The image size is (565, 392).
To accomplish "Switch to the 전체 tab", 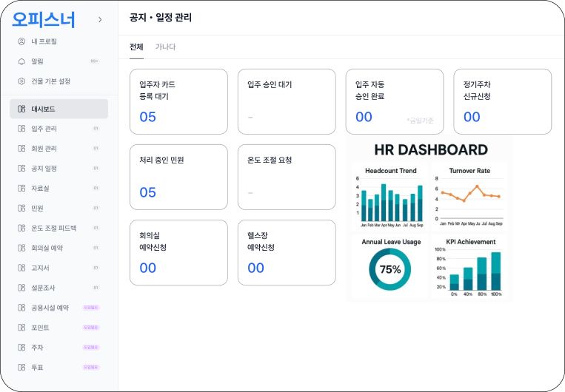I will 136,47.
